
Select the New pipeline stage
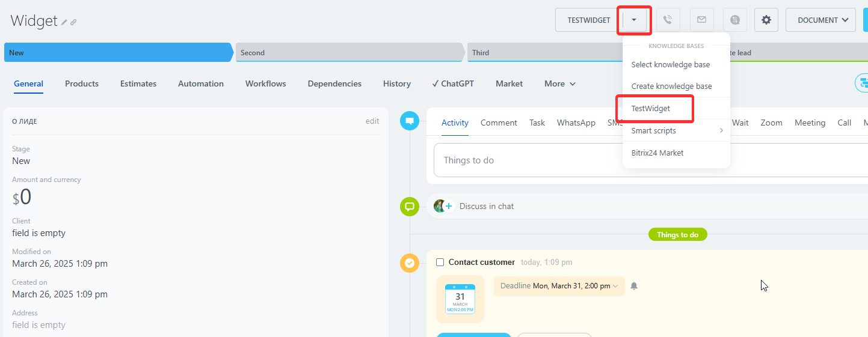pos(119,52)
